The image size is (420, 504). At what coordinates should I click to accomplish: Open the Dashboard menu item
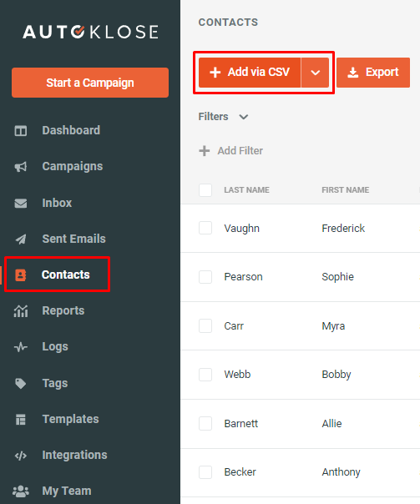[71, 130]
